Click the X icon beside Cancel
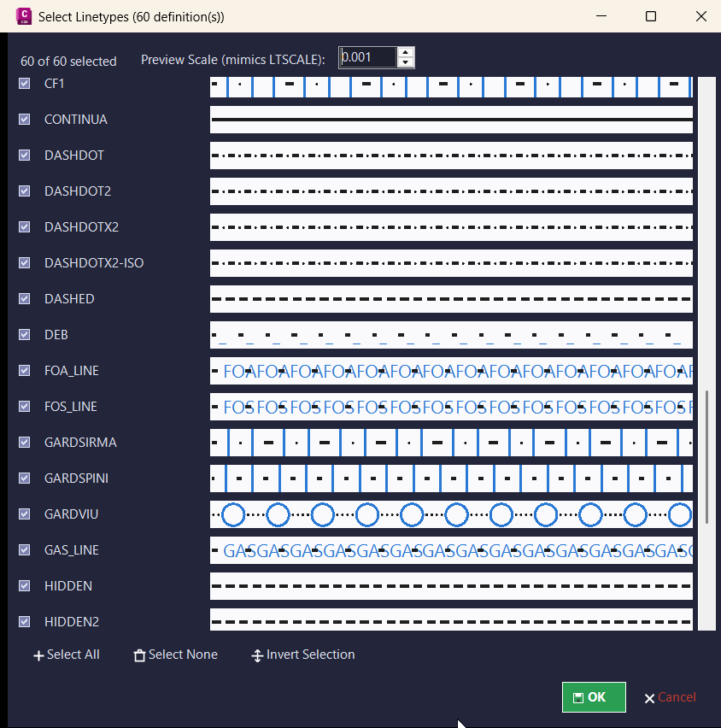721x728 pixels. (649, 698)
